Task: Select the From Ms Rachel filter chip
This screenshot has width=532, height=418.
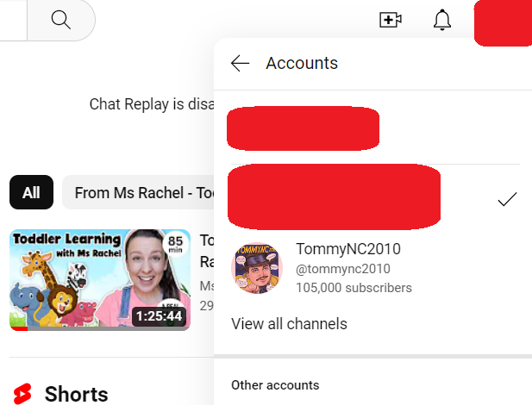Action: coord(138,192)
